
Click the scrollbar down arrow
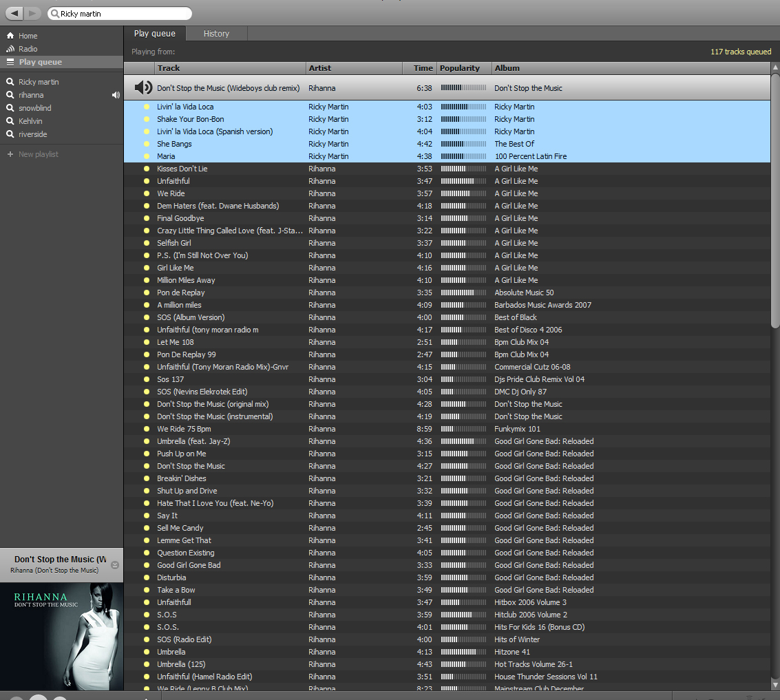[775, 685]
